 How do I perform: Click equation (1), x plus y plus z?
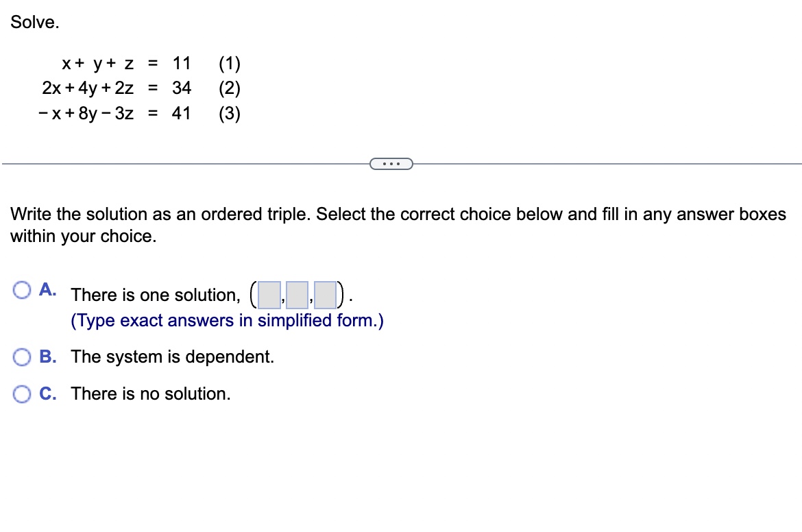(x=127, y=63)
